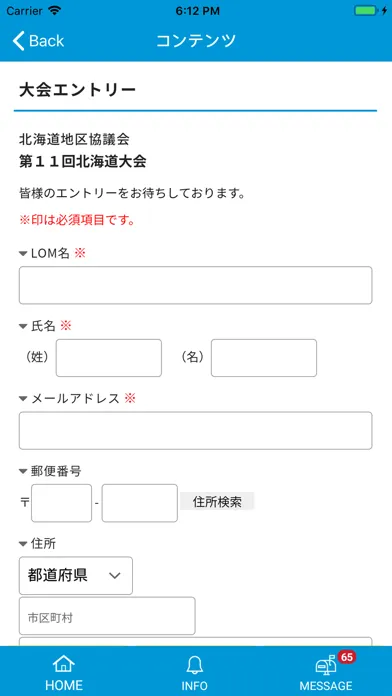Open the HOME house icon

point(64,664)
